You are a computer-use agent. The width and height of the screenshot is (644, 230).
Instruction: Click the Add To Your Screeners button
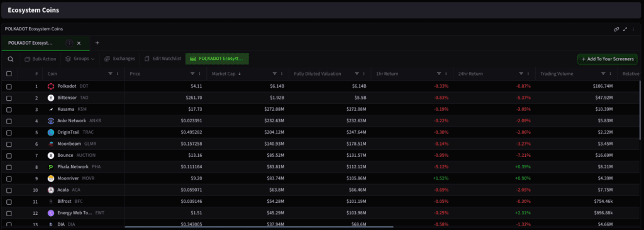tap(608, 59)
